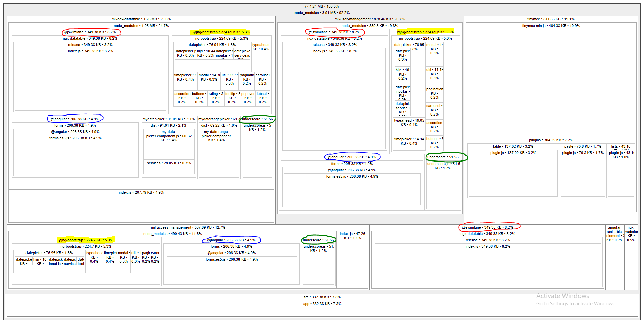644x322 pixels.
Task: Click the "my-date-range-picker.component" cell
Action: click(216, 136)
